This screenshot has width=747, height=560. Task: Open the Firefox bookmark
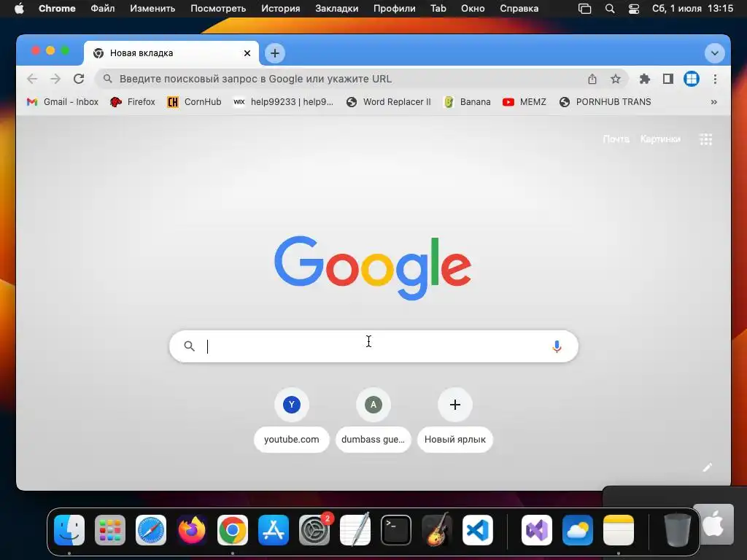click(133, 102)
